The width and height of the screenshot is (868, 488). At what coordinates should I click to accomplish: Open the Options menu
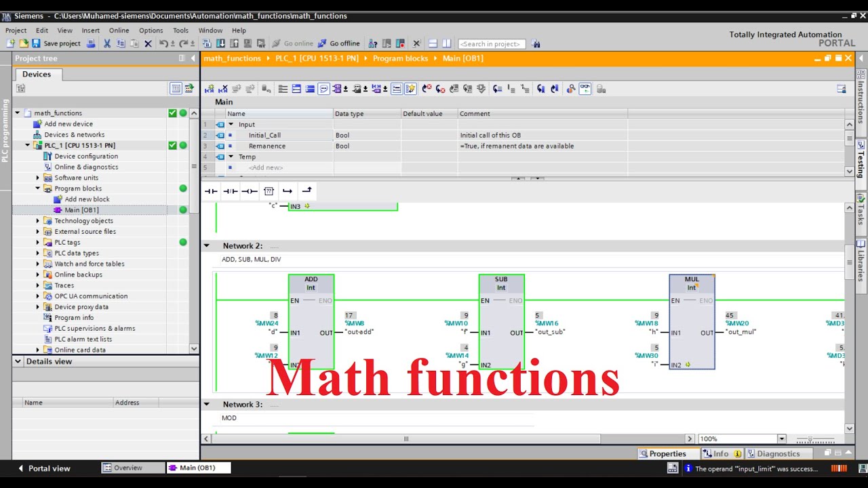click(151, 30)
